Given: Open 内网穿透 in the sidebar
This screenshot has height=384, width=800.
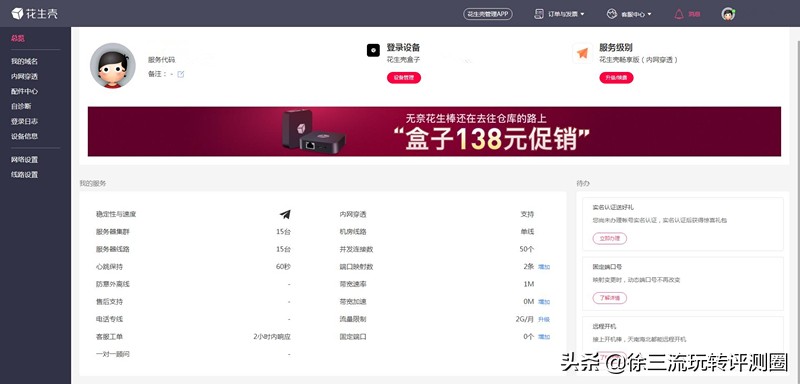Looking at the screenshot, I should (x=24, y=76).
